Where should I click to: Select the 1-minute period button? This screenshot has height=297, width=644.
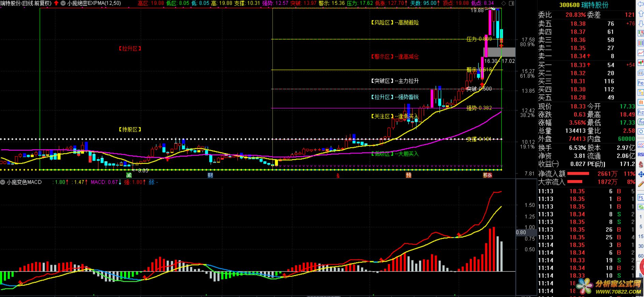tap(641, 217)
